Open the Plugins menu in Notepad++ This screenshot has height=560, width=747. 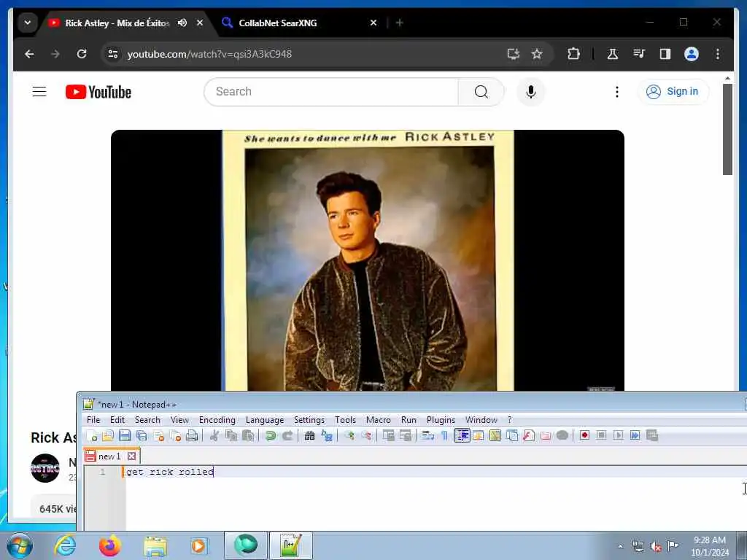click(x=441, y=419)
